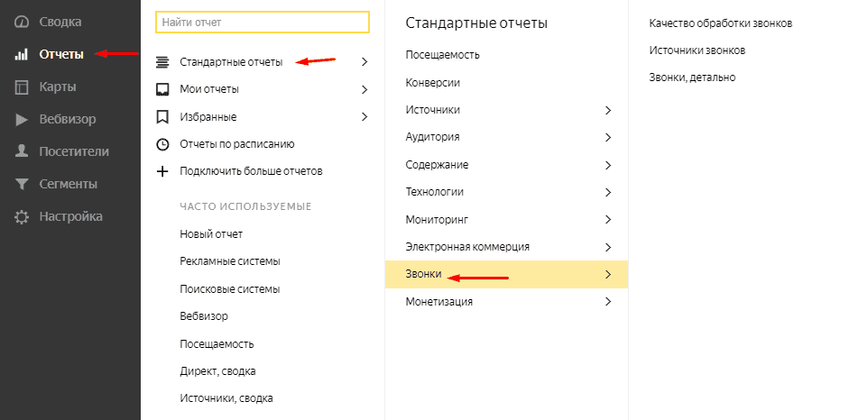Open Рекламные системы from frequently used

(x=230, y=261)
